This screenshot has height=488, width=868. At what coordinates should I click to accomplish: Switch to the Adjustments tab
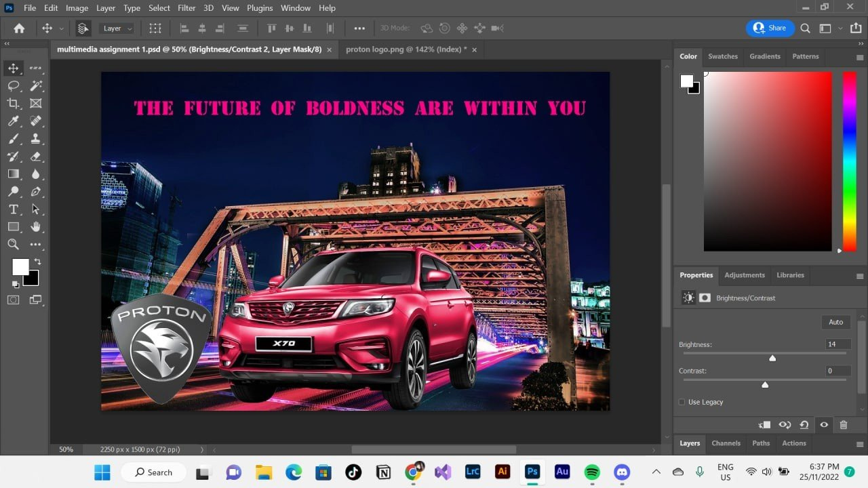click(x=744, y=275)
